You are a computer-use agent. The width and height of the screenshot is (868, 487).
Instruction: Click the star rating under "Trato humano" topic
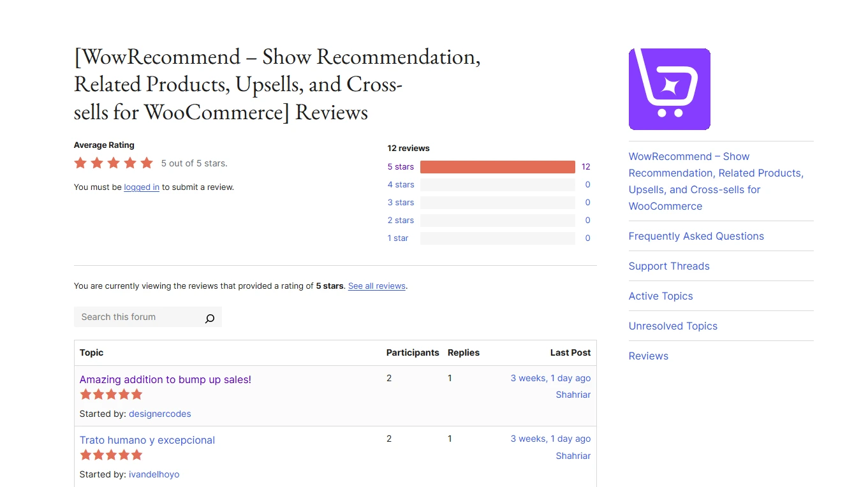(111, 455)
